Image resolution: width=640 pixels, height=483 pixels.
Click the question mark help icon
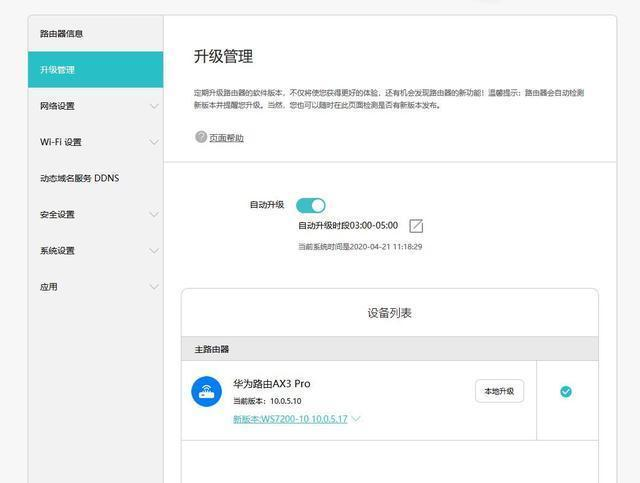coord(201,137)
